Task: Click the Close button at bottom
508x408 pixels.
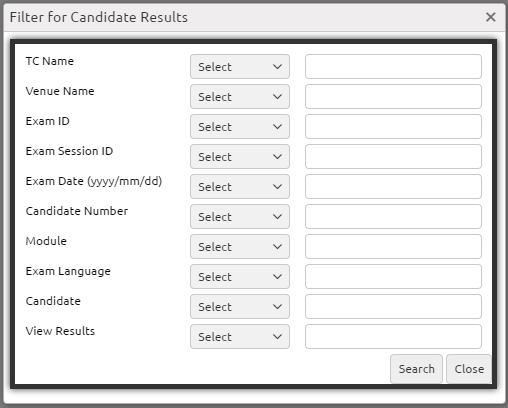Action: [x=469, y=369]
